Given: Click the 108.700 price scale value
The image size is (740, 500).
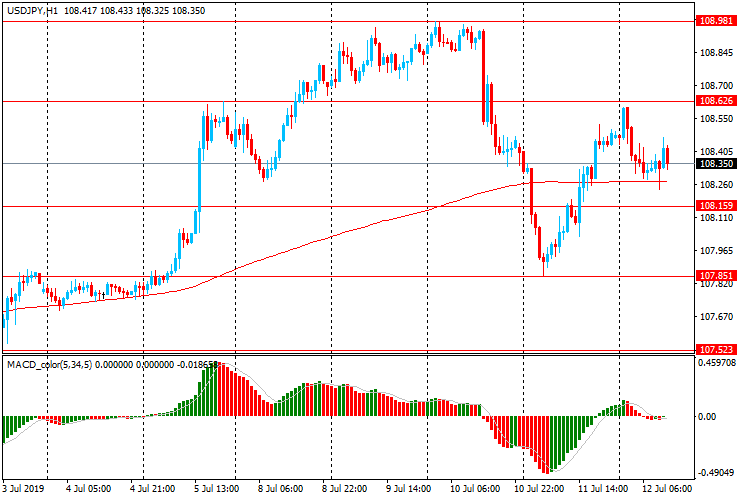Looking at the screenshot, I should coord(716,86).
